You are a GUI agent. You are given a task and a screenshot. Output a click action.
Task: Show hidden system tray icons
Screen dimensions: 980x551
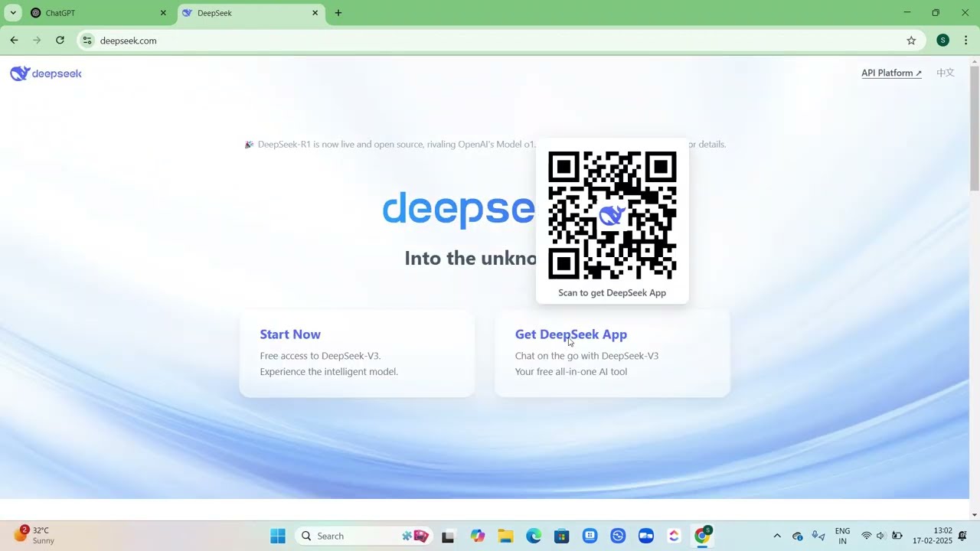point(777,536)
